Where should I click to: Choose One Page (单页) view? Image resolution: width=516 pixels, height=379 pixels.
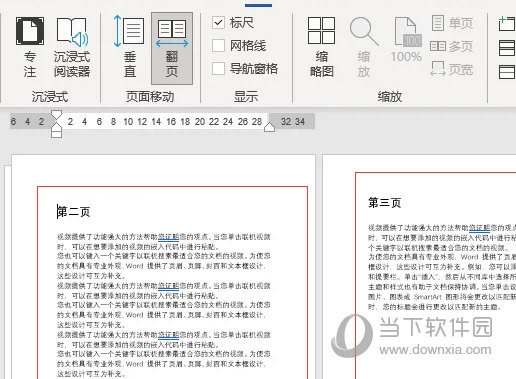coord(453,23)
